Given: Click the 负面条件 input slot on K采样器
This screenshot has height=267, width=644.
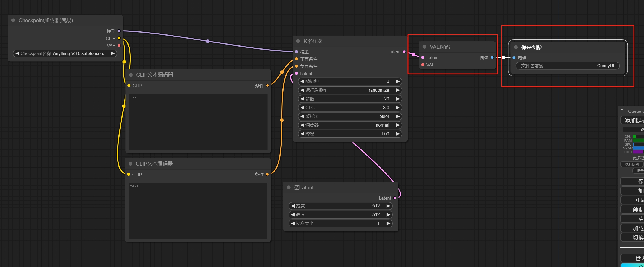Looking at the screenshot, I should pyautogui.click(x=296, y=66).
